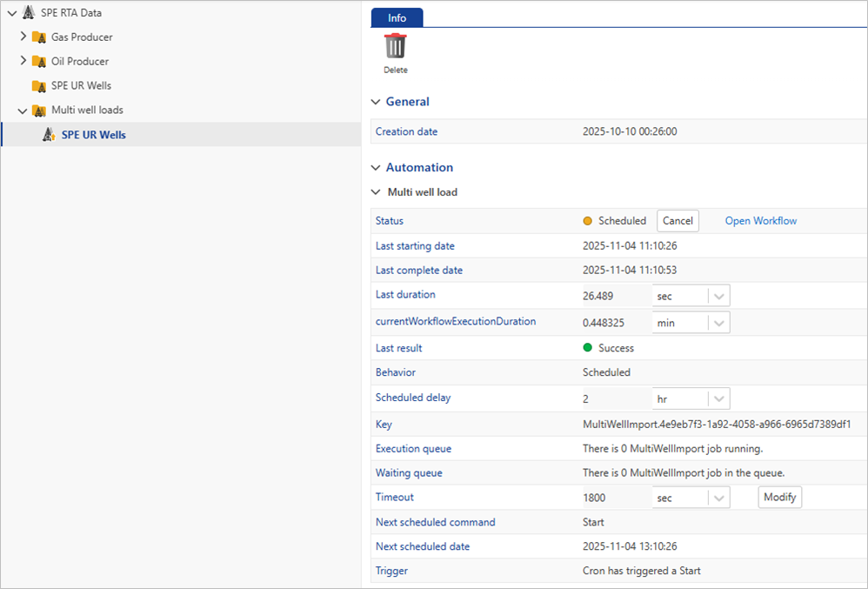Collapse the Multi well loads node
Image resolution: width=868 pixels, height=589 pixels.
pyautogui.click(x=23, y=110)
